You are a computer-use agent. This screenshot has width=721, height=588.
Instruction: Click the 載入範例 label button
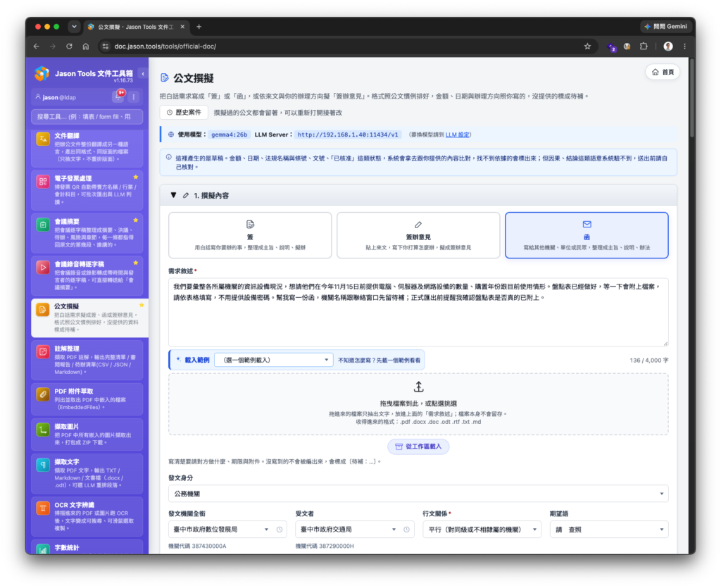pos(193,360)
